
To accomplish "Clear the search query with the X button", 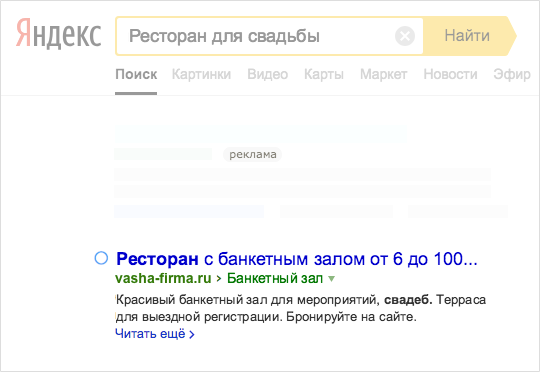I will pyautogui.click(x=405, y=36).
